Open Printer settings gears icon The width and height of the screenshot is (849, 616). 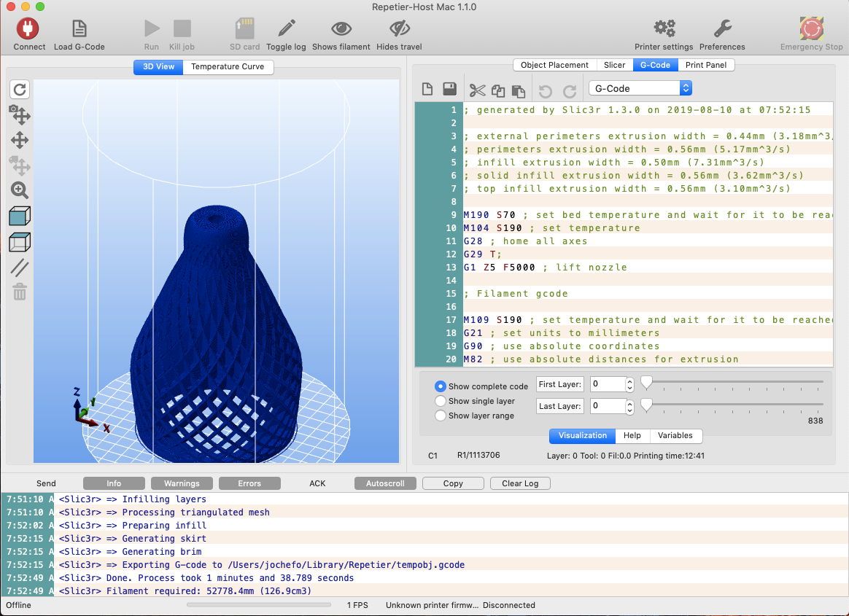664,29
